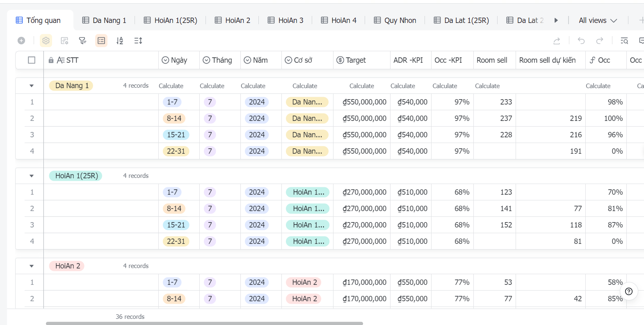This screenshot has width=644, height=325.
Task: Click the pink HoiAn 2 tag in row 1
Action: pyautogui.click(x=304, y=282)
